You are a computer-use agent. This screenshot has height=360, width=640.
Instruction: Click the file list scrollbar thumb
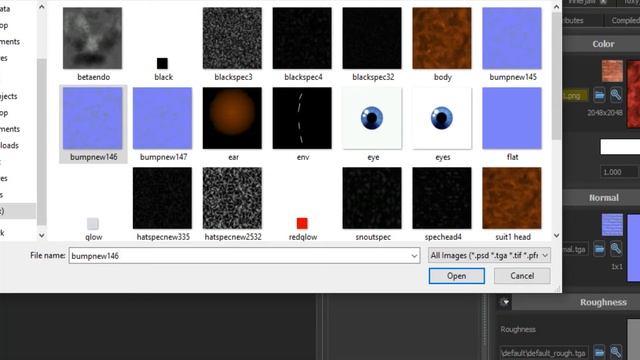(x=556, y=76)
